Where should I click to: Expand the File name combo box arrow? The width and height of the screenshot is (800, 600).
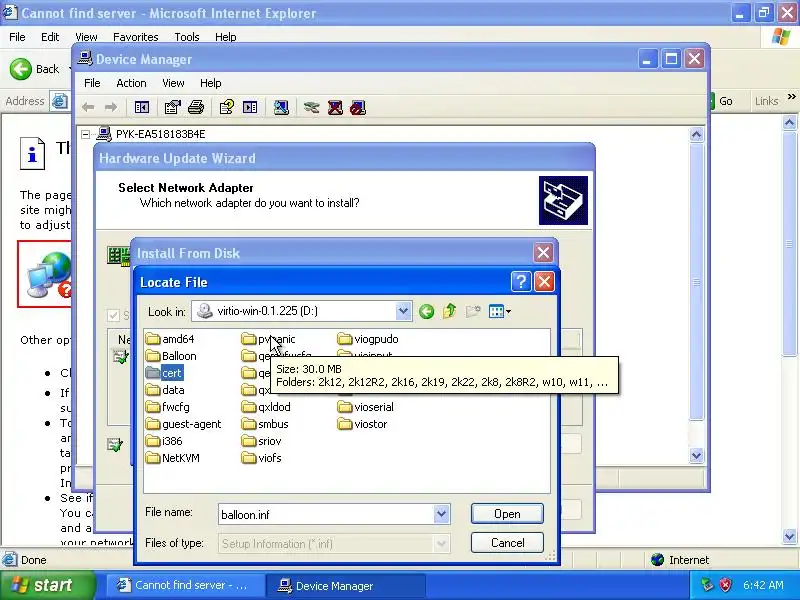[441, 514]
